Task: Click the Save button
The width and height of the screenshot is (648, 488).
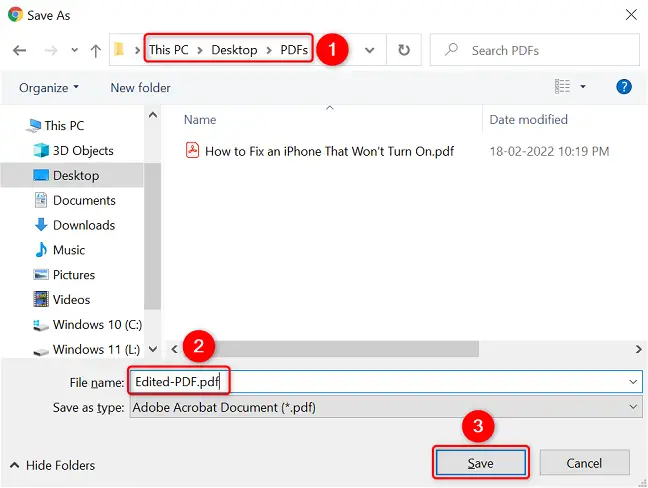Action: [x=481, y=463]
